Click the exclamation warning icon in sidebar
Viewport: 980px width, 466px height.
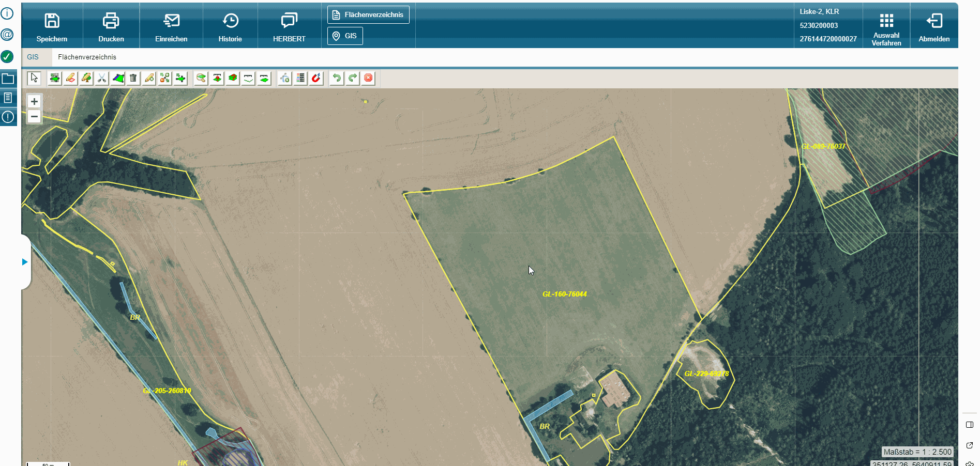[8, 117]
